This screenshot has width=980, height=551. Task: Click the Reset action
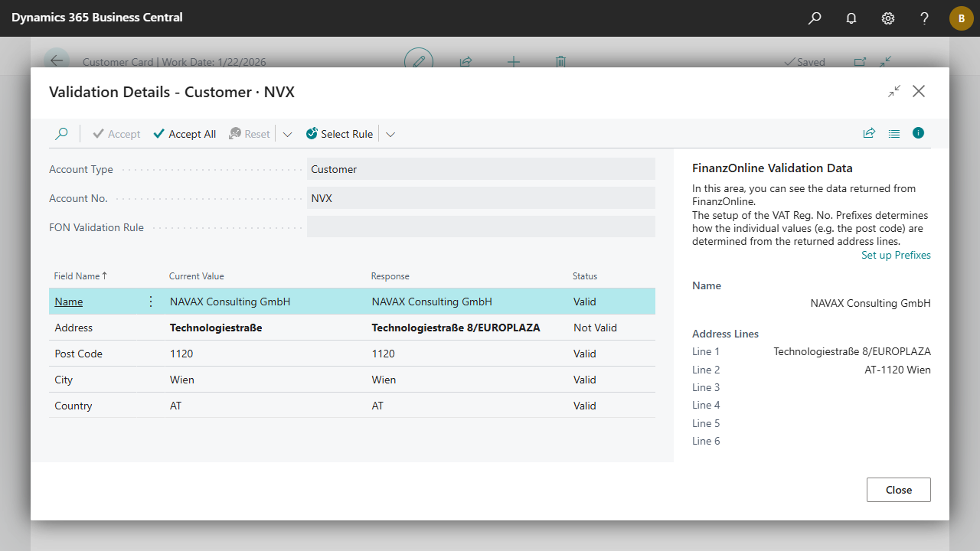250,134
